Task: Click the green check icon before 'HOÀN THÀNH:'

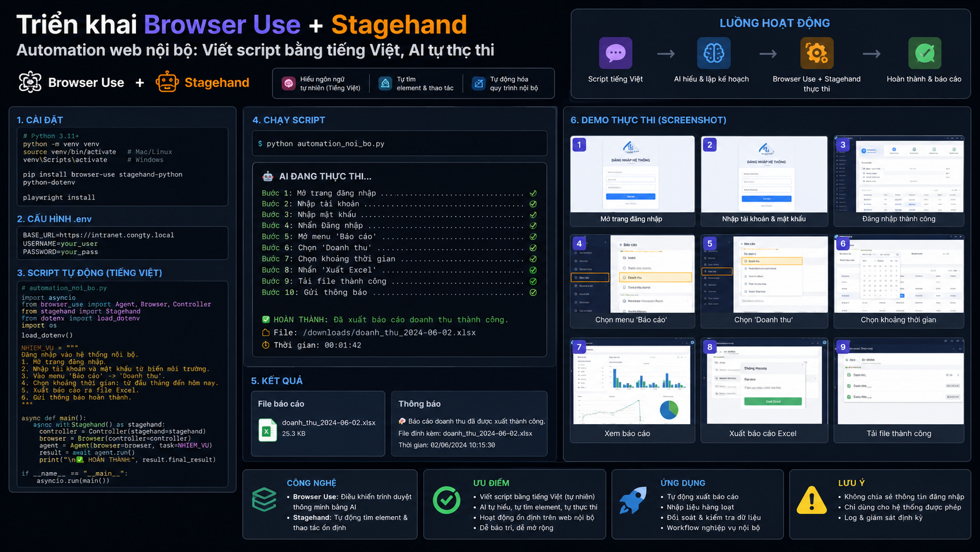Action: click(x=266, y=320)
